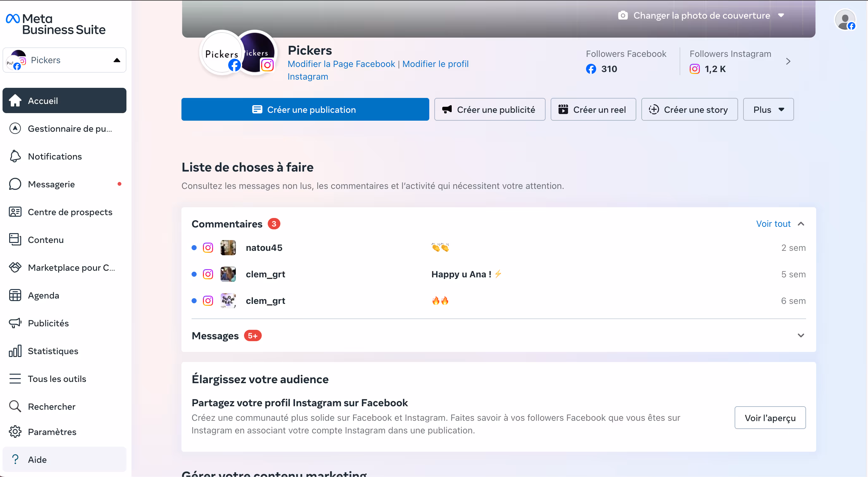Viewport: 868px width, 477px height.
Task: Click the Facebook icon next to 310 followers
Action: [591, 69]
